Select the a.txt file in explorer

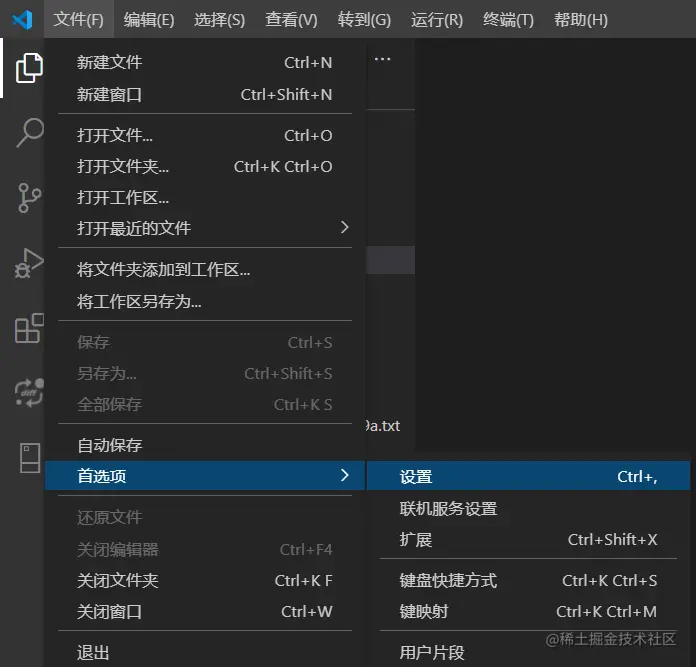384,426
